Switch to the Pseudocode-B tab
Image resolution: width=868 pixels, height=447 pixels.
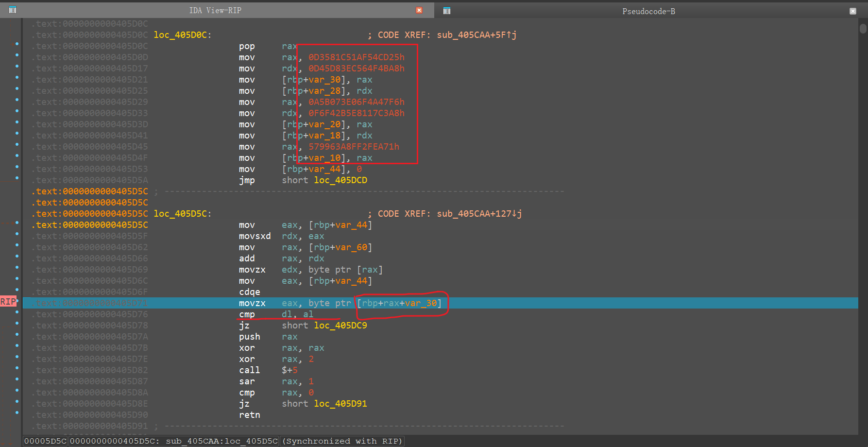pyautogui.click(x=648, y=11)
